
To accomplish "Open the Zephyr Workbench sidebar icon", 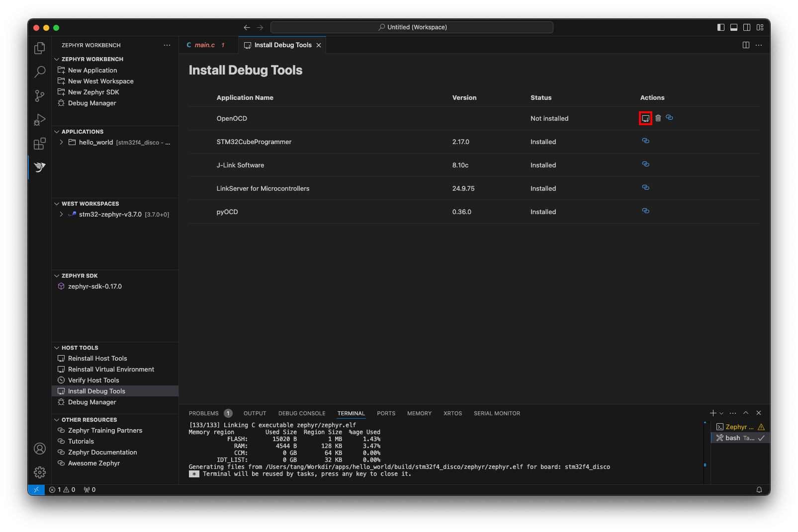I will pyautogui.click(x=39, y=167).
